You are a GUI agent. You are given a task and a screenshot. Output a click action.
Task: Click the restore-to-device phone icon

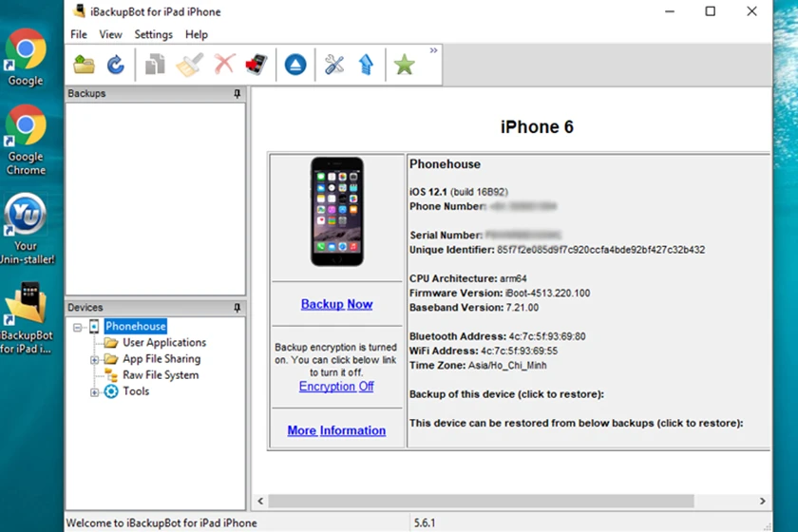point(256,65)
